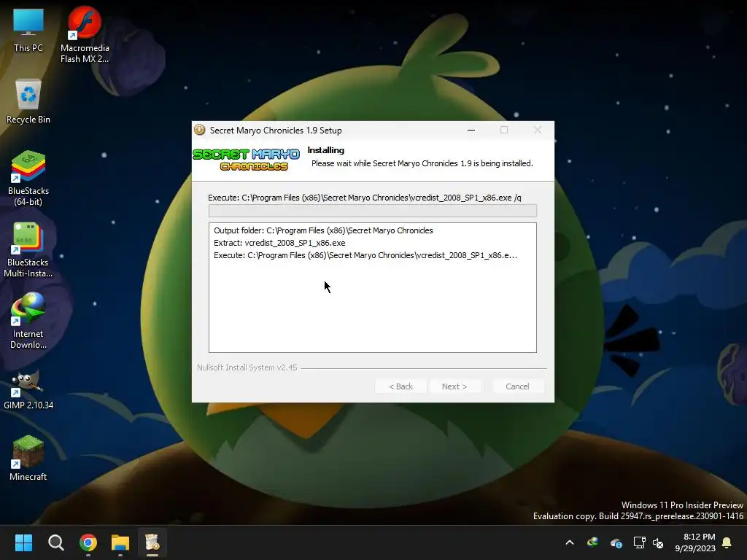Image resolution: width=747 pixels, height=560 pixels.
Task: Select the truncated 'Execute:' log line in list
Action: point(365,255)
